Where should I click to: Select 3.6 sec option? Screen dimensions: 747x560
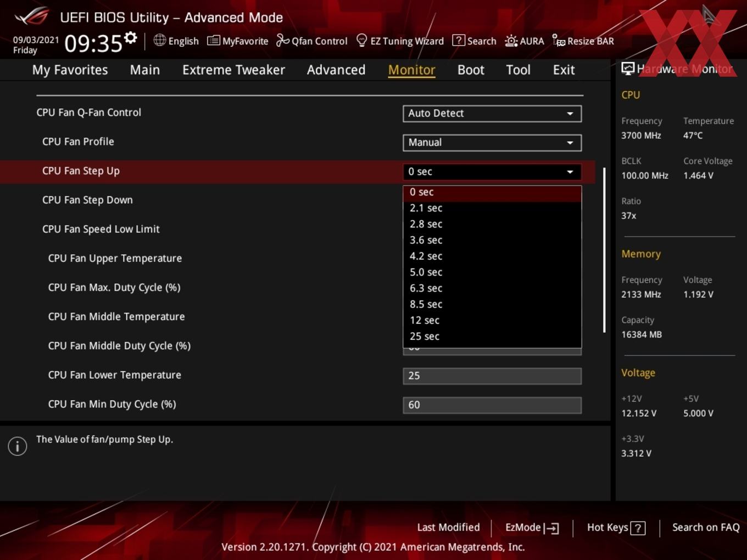[492, 240]
